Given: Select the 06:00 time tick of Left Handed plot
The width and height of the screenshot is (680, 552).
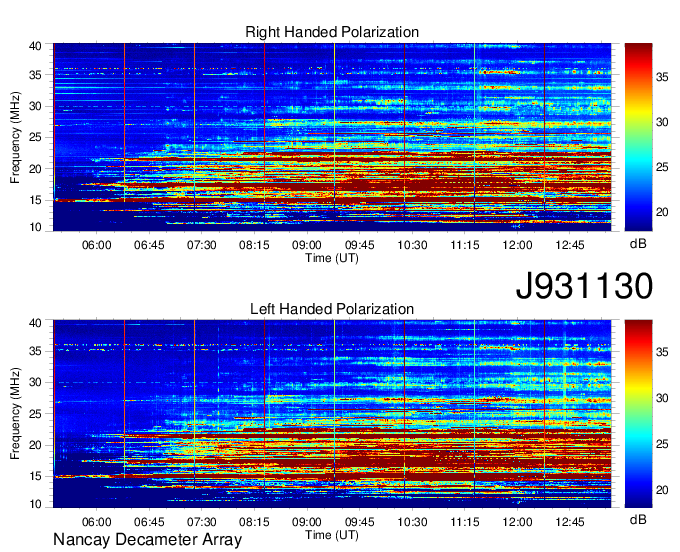Looking at the screenshot, I should click(97, 522).
